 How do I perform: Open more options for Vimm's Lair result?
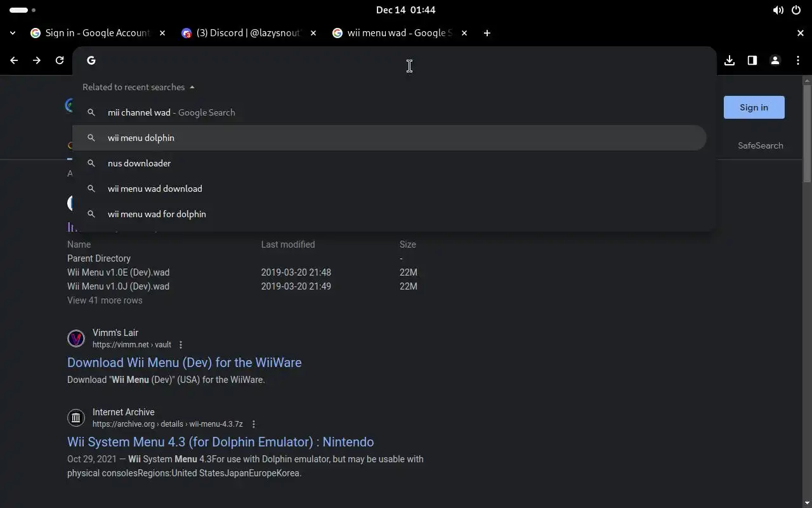pyautogui.click(x=181, y=345)
